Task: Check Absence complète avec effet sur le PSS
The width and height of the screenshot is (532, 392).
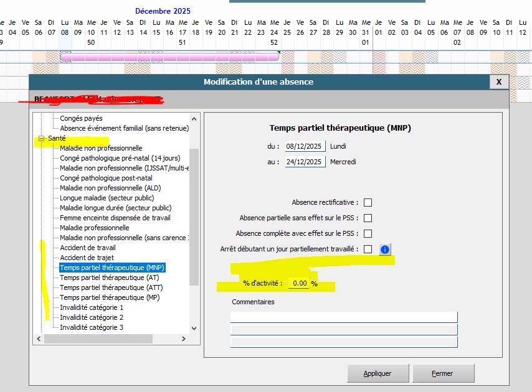Action: [368, 234]
